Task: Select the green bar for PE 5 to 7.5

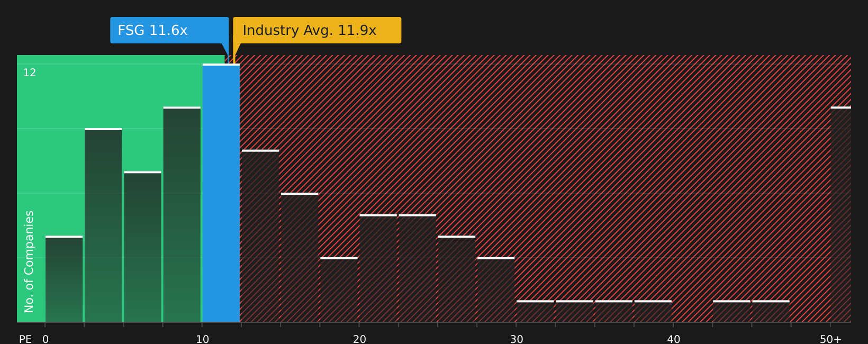Action: (x=142, y=247)
